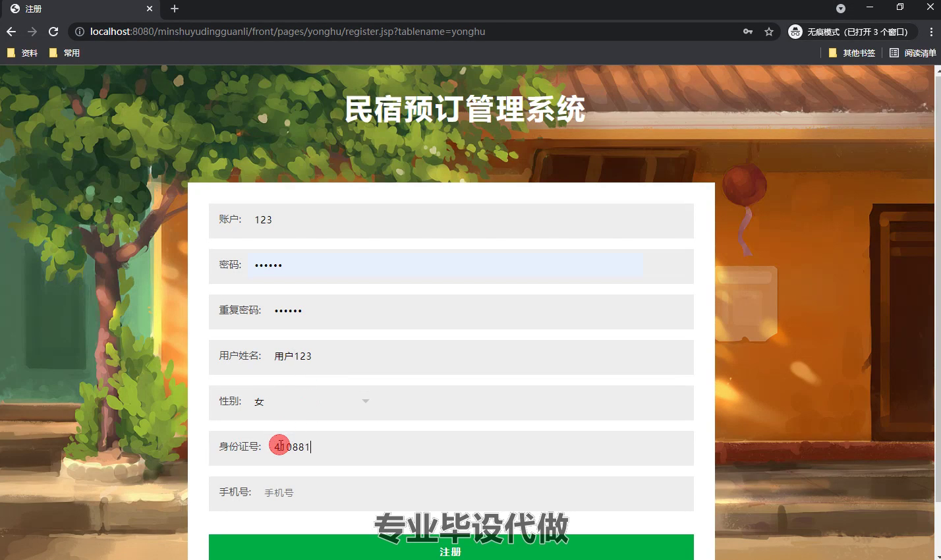Click the 手机号: label

pos(235,492)
